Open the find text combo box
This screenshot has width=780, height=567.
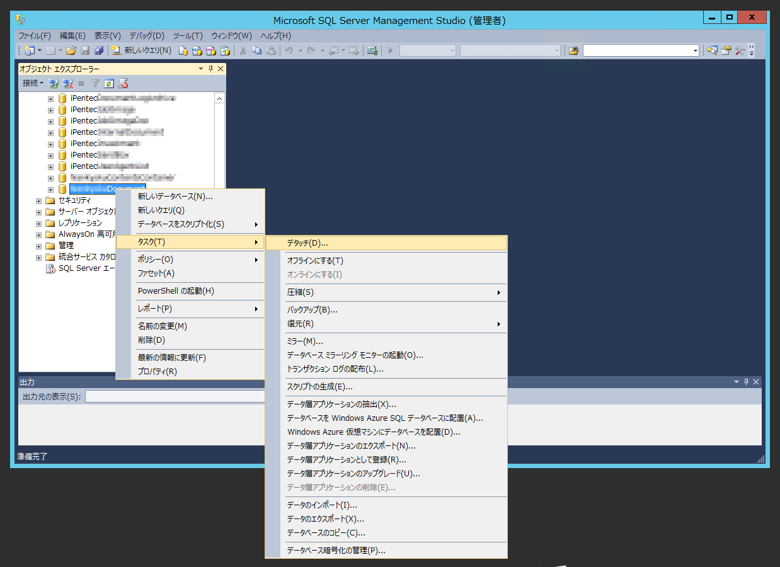[x=641, y=50]
